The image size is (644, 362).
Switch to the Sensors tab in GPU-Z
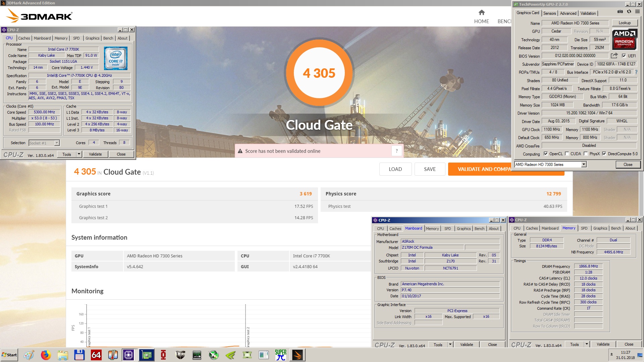click(x=550, y=13)
